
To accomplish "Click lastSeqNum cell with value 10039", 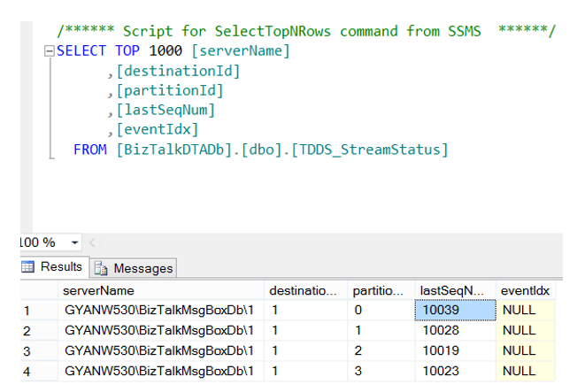I will click(x=456, y=310).
